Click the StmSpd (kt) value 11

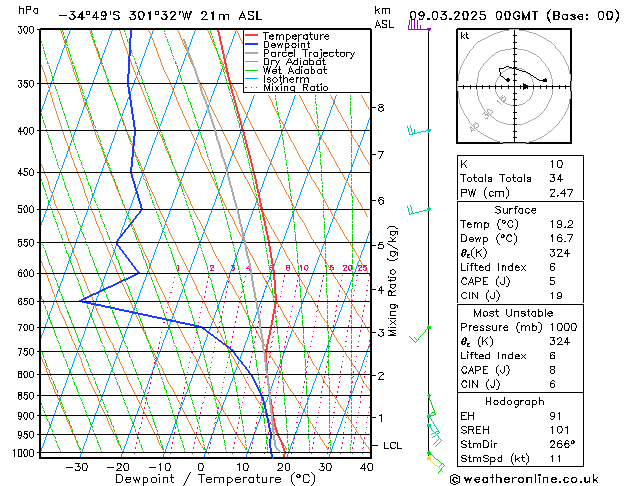tap(556, 459)
